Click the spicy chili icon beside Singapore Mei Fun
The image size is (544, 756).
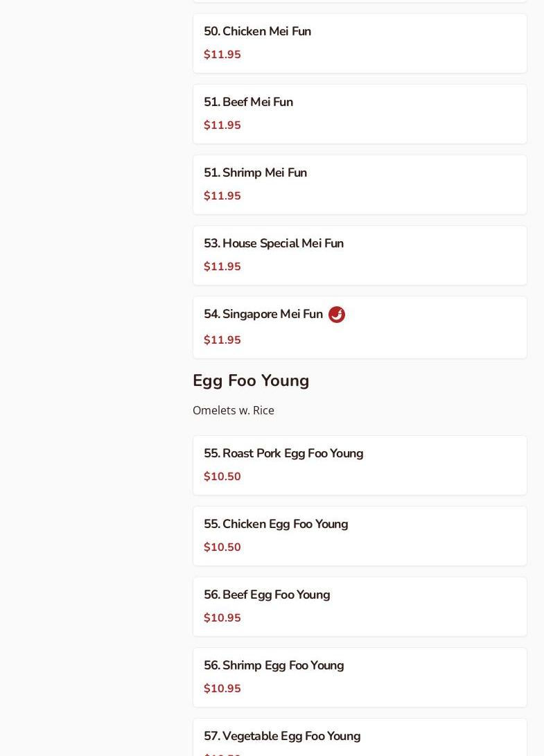tap(337, 315)
